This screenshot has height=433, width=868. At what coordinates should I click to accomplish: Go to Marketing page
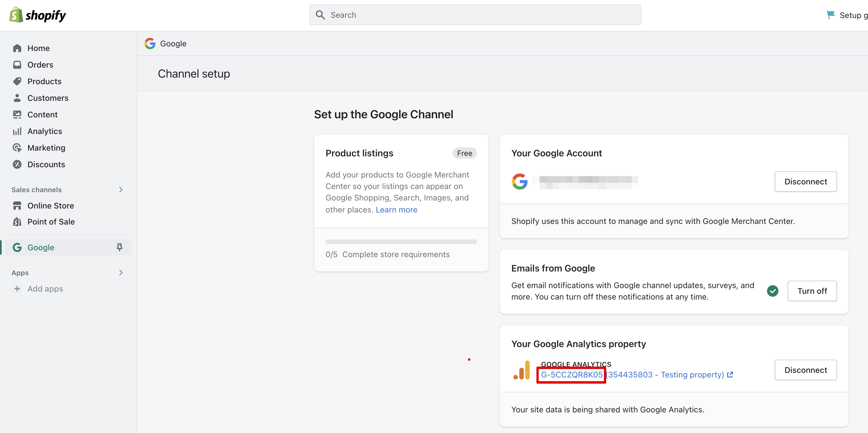pos(46,147)
